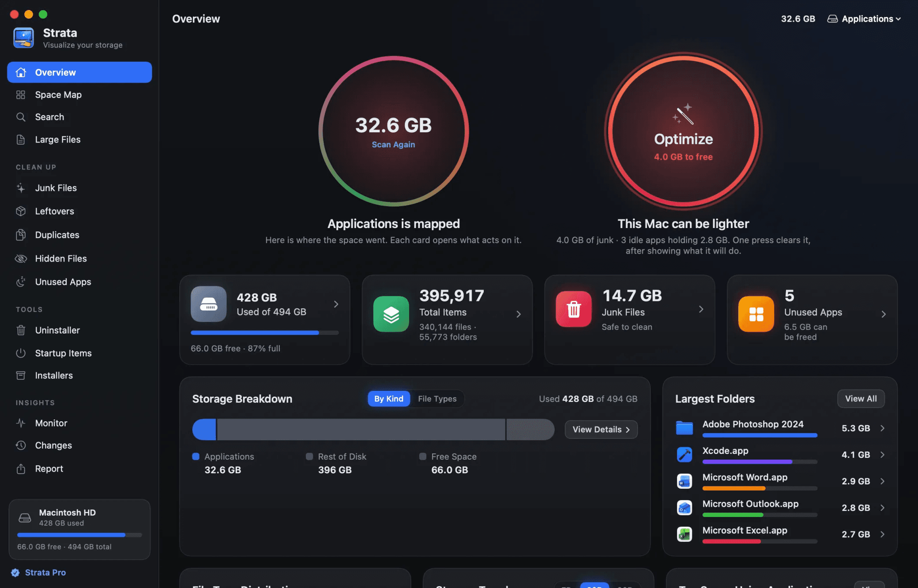Open the Strata Pro link
Image resolution: width=918 pixels, height=588 pixels.
click(x=38, y=573)
